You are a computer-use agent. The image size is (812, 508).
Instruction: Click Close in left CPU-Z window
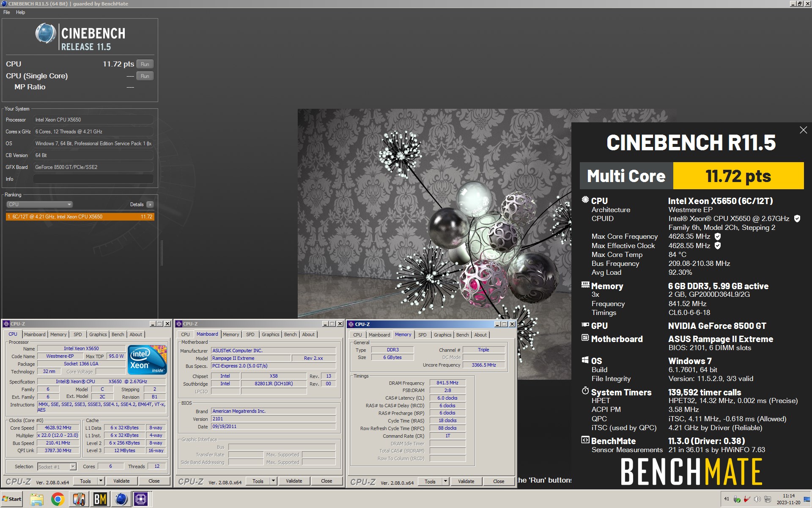click(x=154, y=481)
